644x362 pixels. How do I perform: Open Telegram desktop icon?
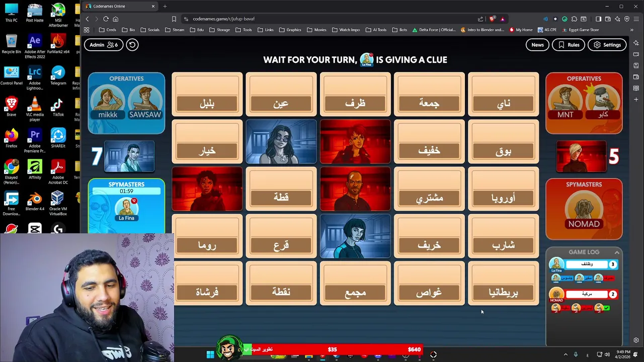[x=58, y=75]
